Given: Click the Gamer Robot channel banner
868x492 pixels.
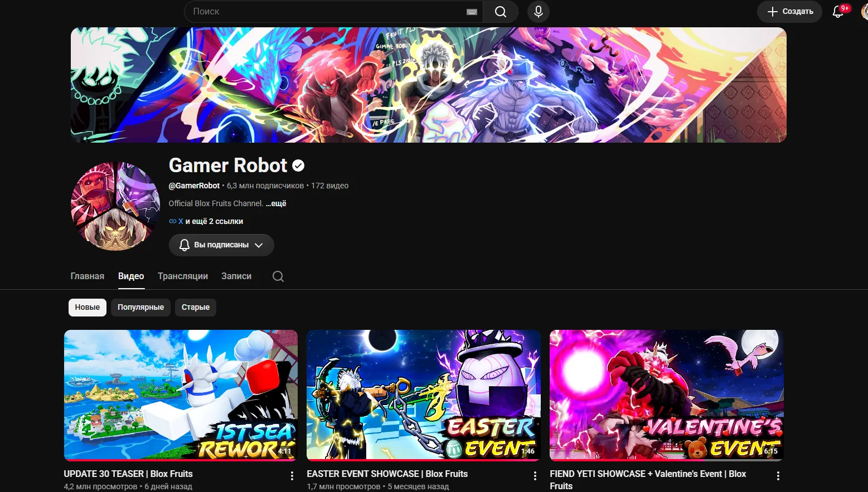Looking at the screenshot, I should 429,85.
